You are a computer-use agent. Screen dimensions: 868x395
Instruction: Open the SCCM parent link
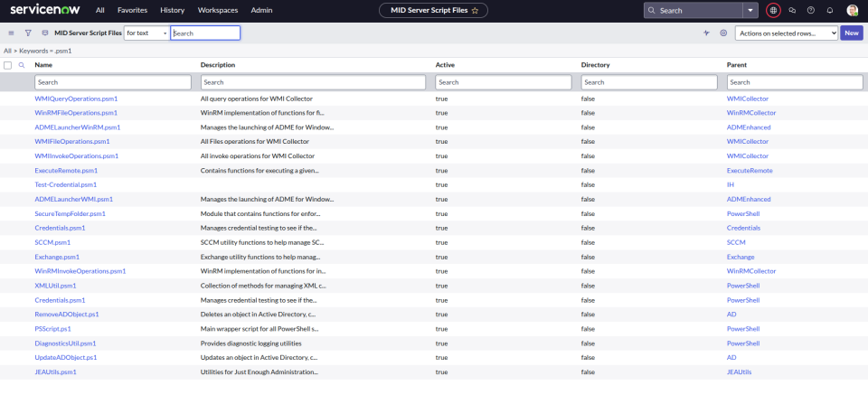pyautogui.click(x=736, y=242)
